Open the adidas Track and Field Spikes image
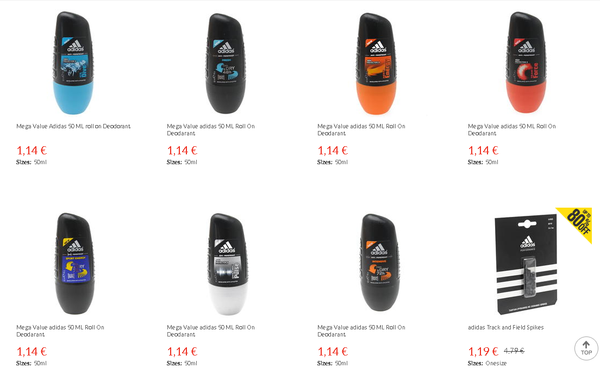Image resolution: width=600 pixels, height=368 pixels. click(526, 264)
